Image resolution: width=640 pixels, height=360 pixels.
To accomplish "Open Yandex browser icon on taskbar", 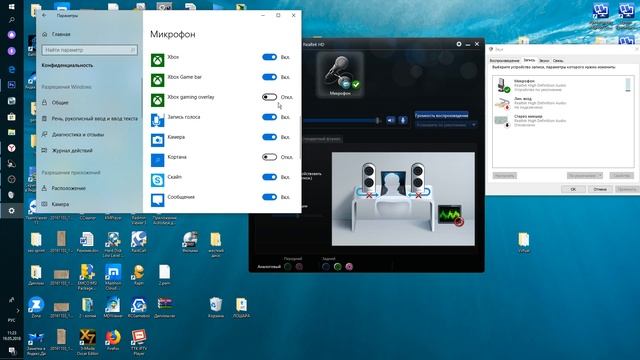I will click(x=11, y=148).
